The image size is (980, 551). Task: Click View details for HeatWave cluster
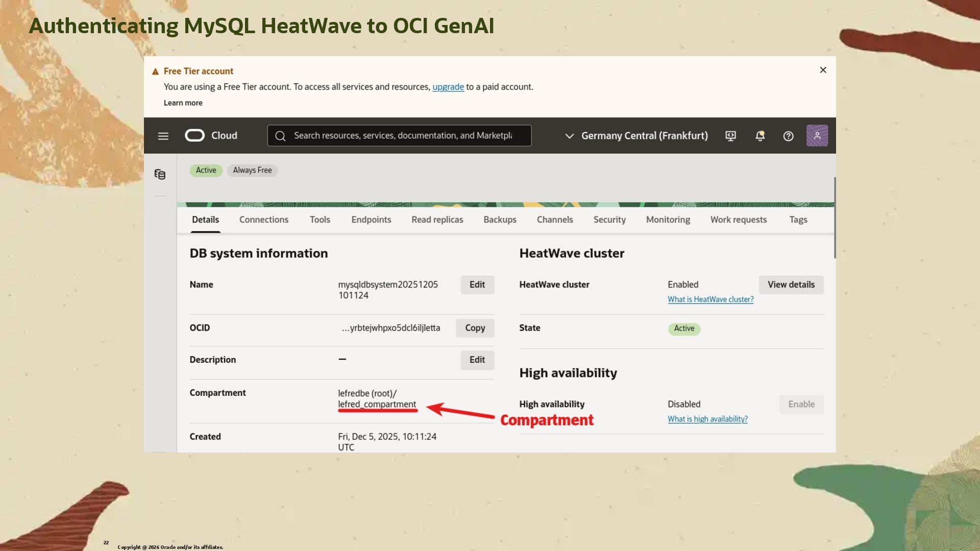pyautogui.click(x=791, y=285)
